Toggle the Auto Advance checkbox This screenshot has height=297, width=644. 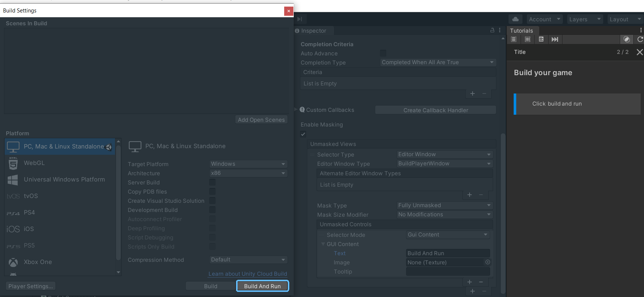(x=383, y=53)
